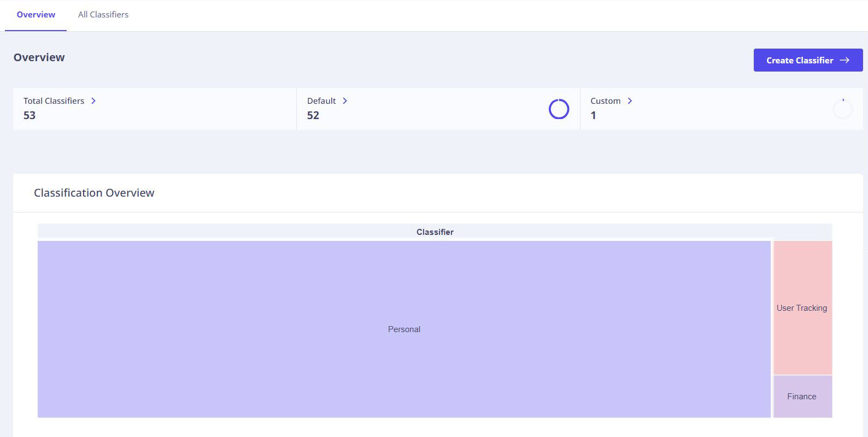Open the Custom classifiers link
868x437 pixels.
click(x=605, y=101)
